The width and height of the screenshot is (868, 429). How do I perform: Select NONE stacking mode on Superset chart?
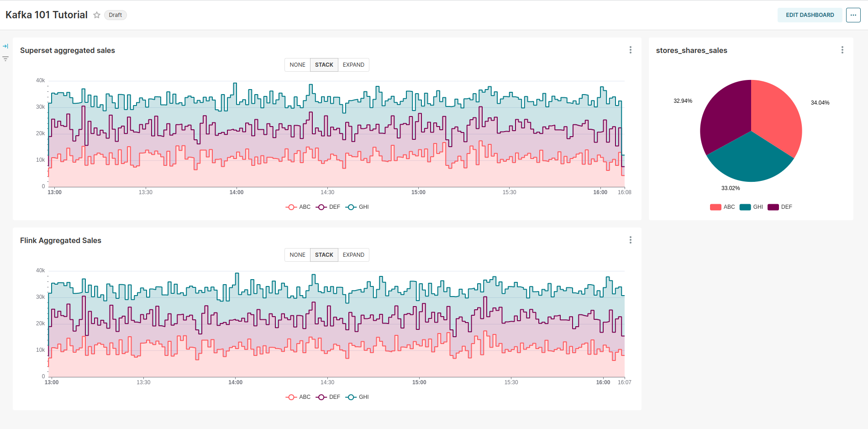[x=297, y=64]
